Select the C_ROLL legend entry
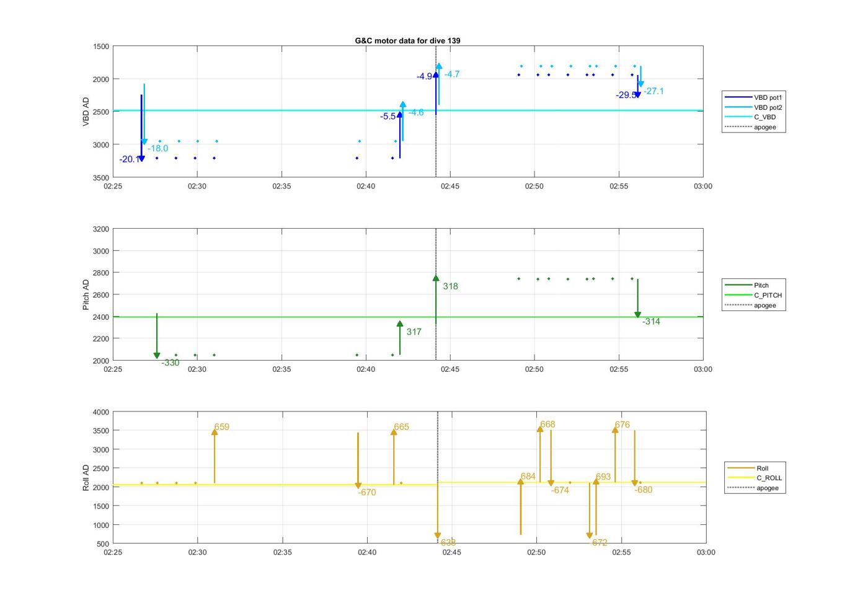 (755, 478)
